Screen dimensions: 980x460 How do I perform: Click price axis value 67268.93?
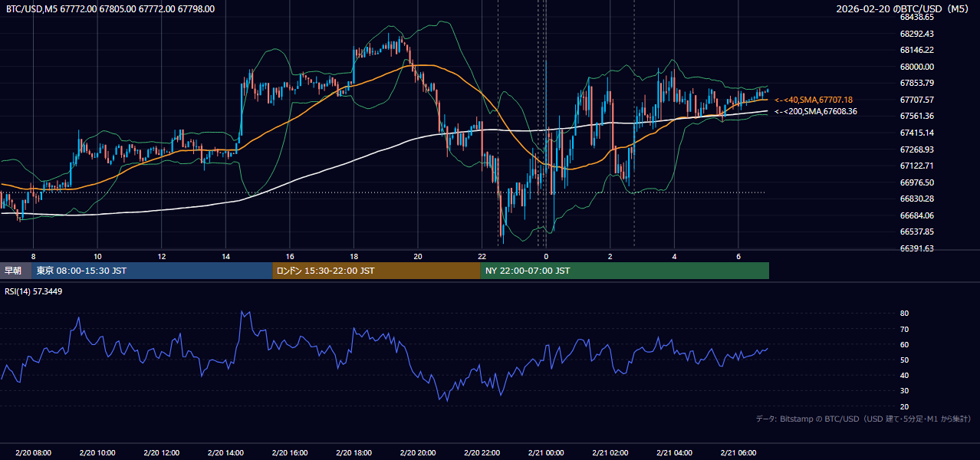[x=916, y=149]
